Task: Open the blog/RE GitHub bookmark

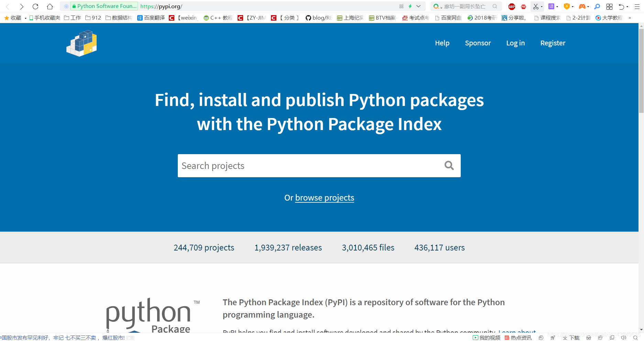Action: tap(319, 18)
